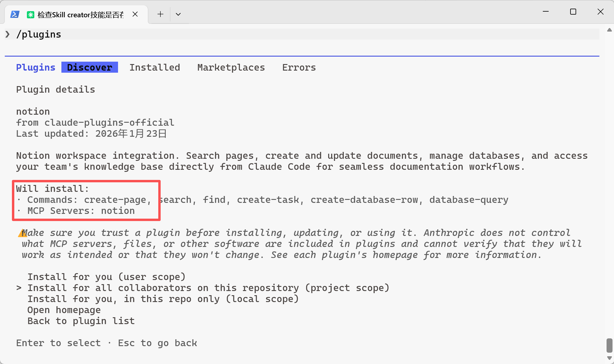Image resolution: width=614 pixels, height=364 pixels.
Task: Choose the Open homepage option
Action: click(64, 310)
